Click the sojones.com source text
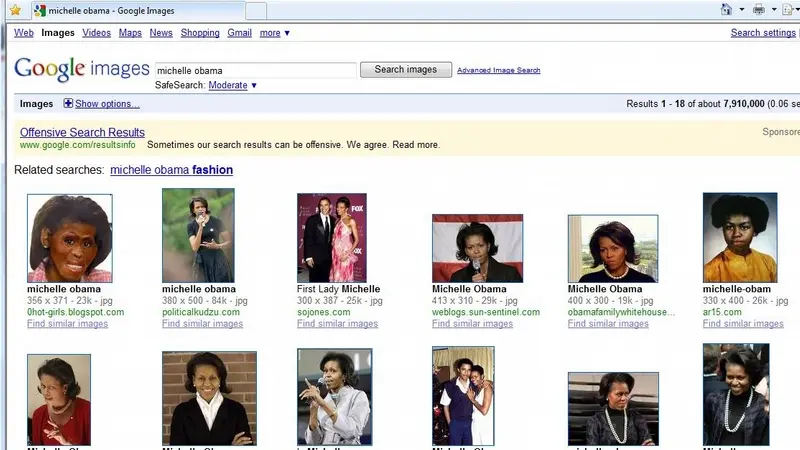The height and width of the screenshot is (450, 800). (x=323, y=312)
